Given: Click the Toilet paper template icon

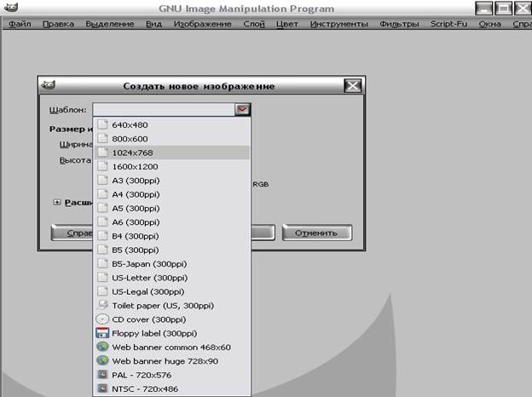Looking at the screenshot, I should pyautogui.click(x=102, y=305).
